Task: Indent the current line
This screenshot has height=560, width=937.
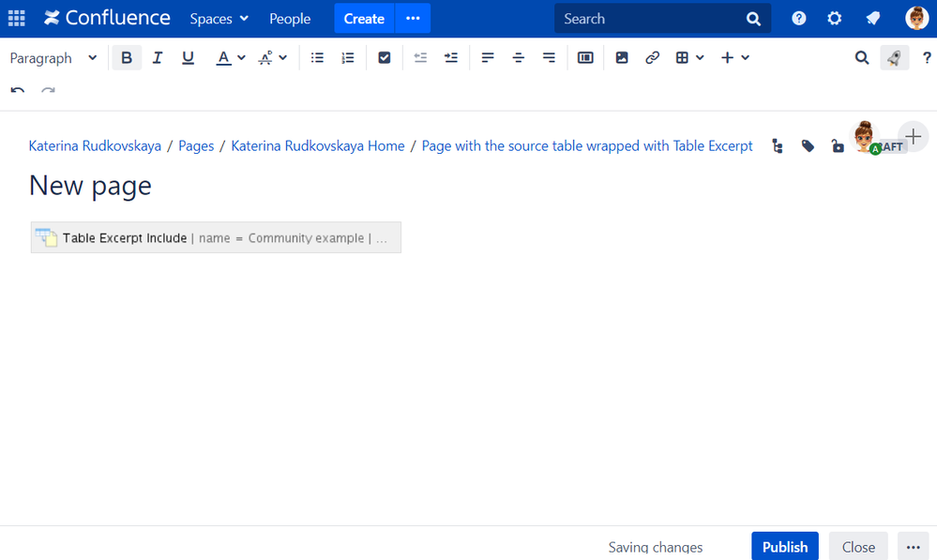Action: [451, 58]
